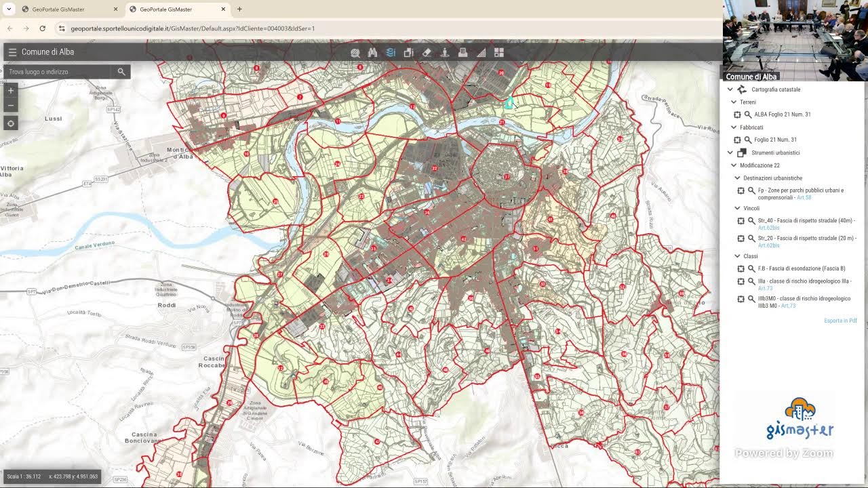This screenshot has height=488, width=868.
Task: Open the Art.58 link
Action: click(x=804, y=197)
